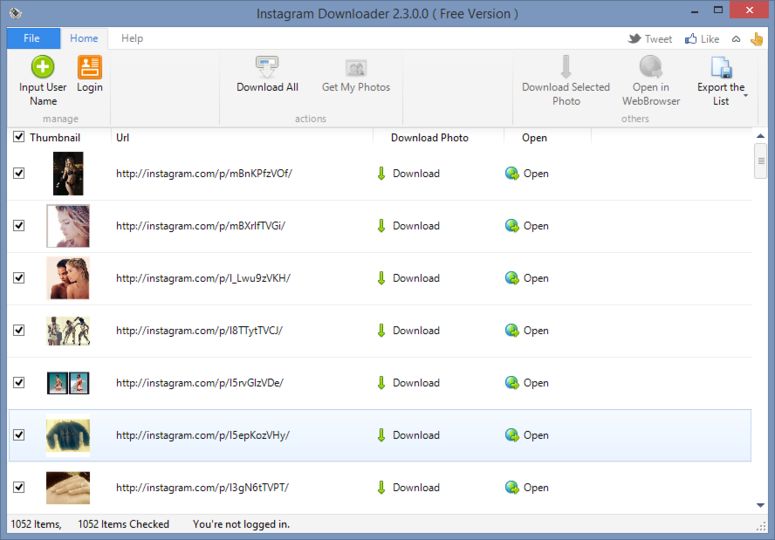Click Open link for I3gN6tTVPT row

(536, 488)
